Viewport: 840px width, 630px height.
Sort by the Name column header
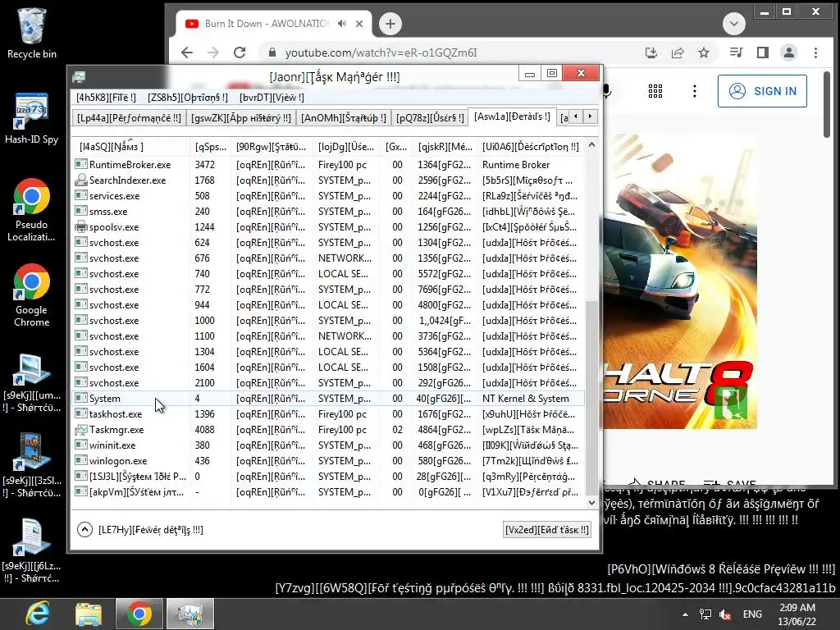click(x=130, y=147)
